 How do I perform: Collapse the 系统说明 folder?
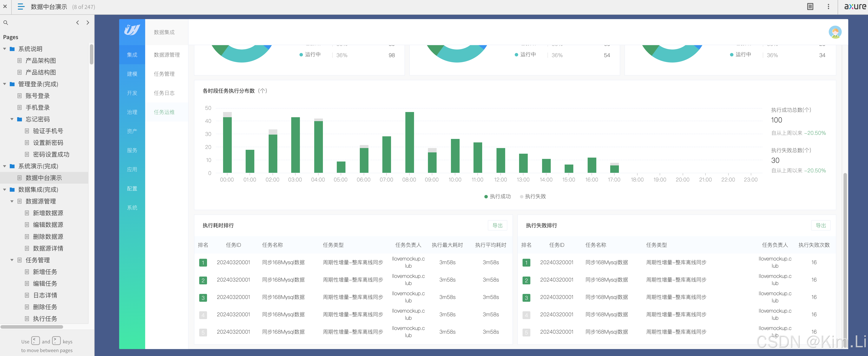[x=5, y=49]
